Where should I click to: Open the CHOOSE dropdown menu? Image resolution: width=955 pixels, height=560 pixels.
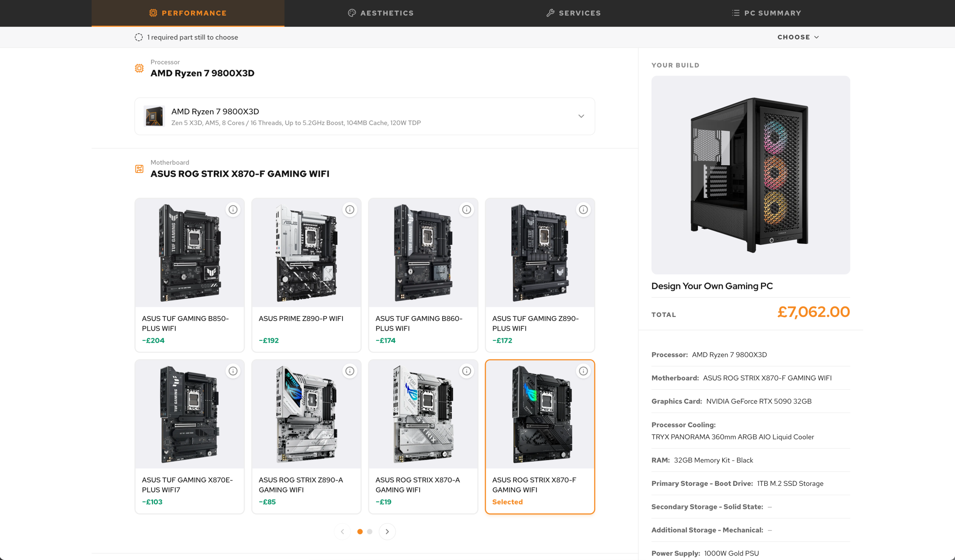798,37
